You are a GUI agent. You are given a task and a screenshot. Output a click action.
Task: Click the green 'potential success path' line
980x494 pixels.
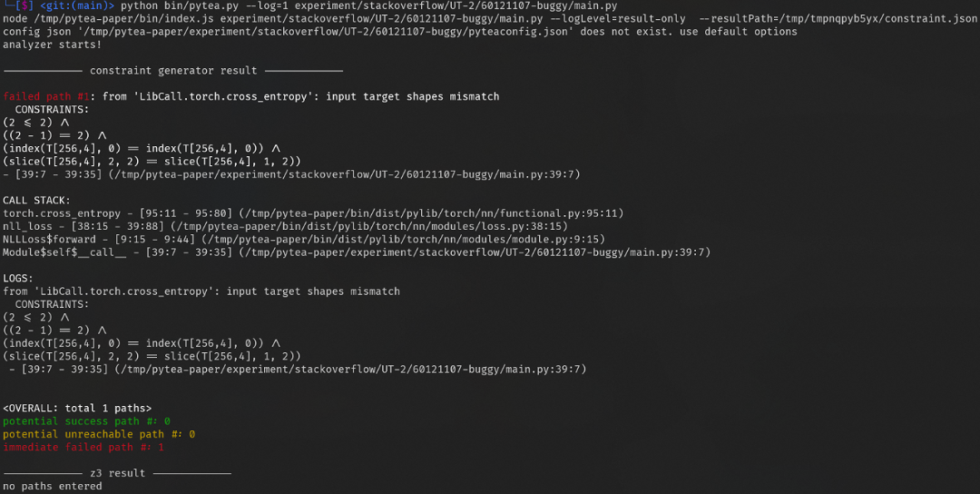[86, 420]
